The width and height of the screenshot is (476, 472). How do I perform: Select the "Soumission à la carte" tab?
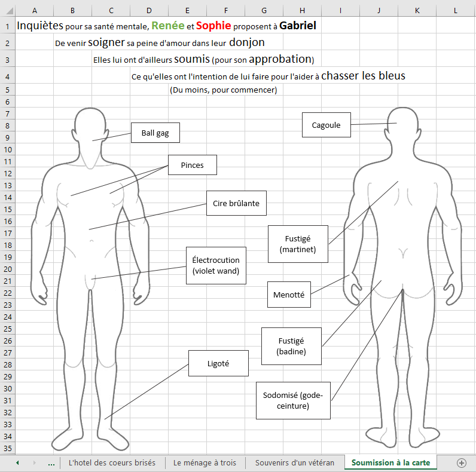click(390, 463)
